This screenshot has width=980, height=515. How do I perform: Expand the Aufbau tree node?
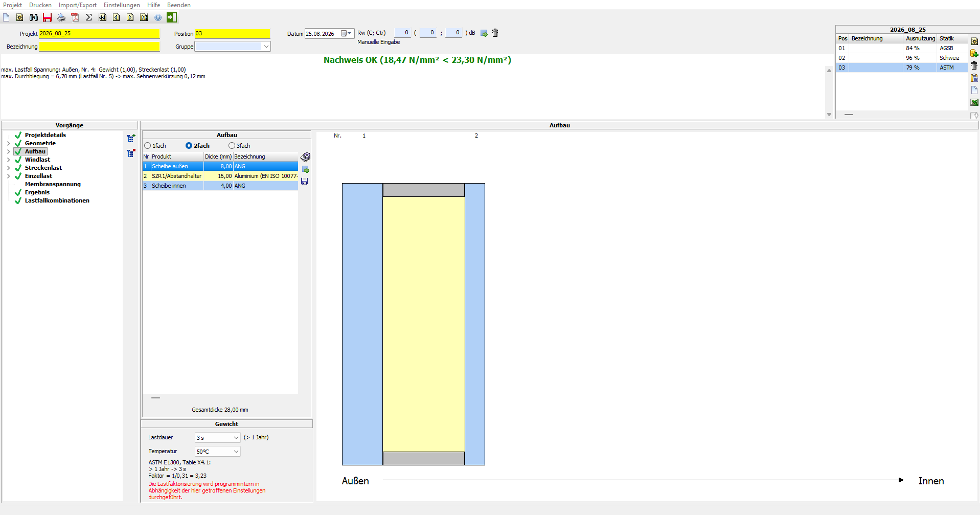pos(8,151)
